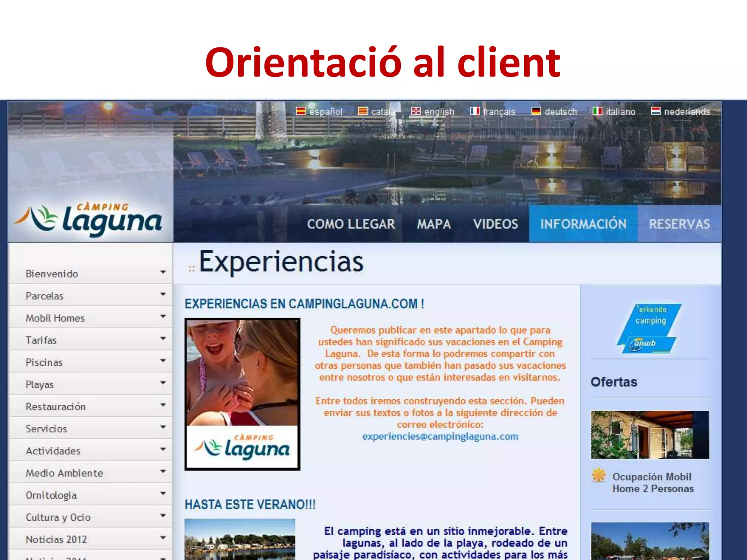
Task: Open Cultura y Ocio in sidebar
Action: (58, 517)
